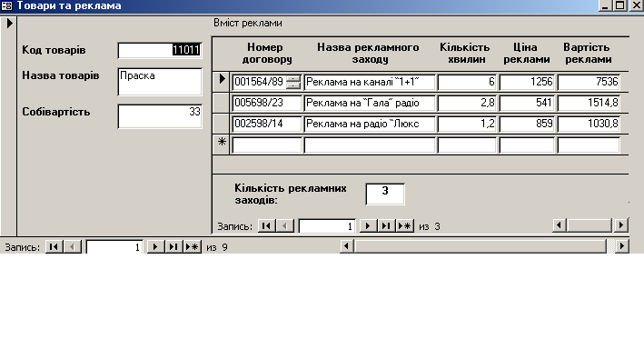Image resolution: width=644 pixels, height=349 pixels.
Task: Go to first record in subform navigation
Action: point(266,225)
